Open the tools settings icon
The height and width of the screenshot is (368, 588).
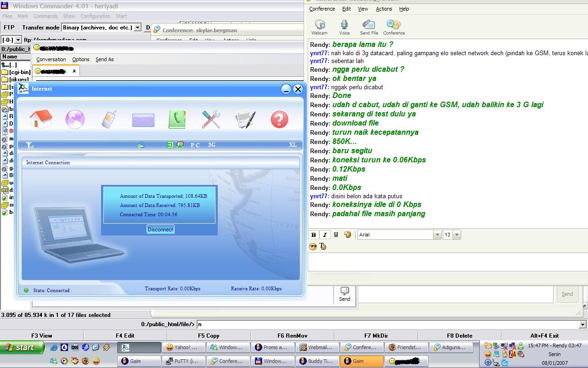click(x=211, y=119)
